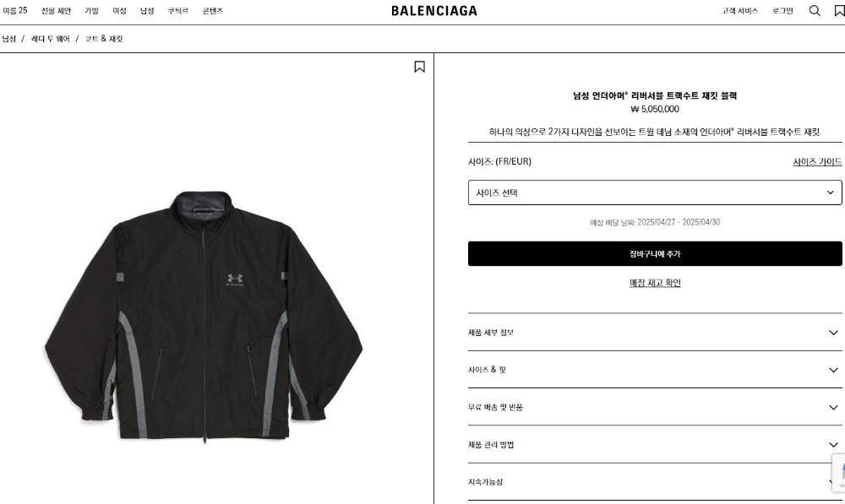Open the 매장 재고 확인 link
The height and width of the screenshot is (504, 845).
tap(655, 283)
